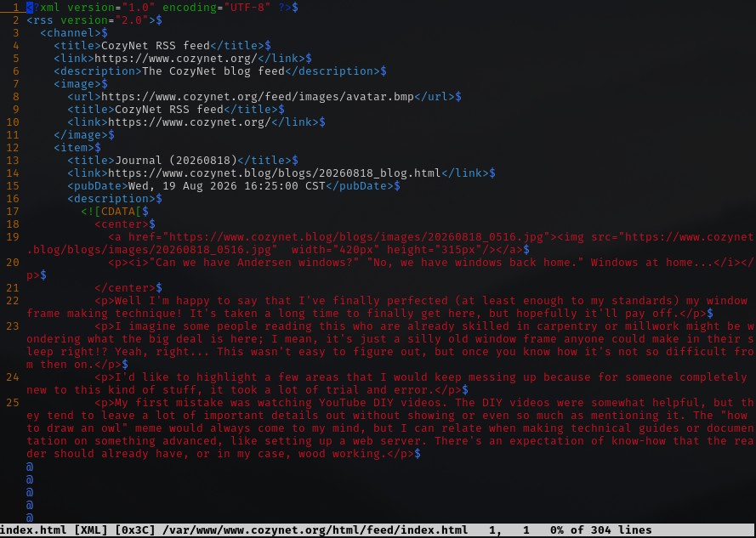
Task: Click the 'image' opening tag on line 7
Action: pyautogui.click(x=77, y=84)
